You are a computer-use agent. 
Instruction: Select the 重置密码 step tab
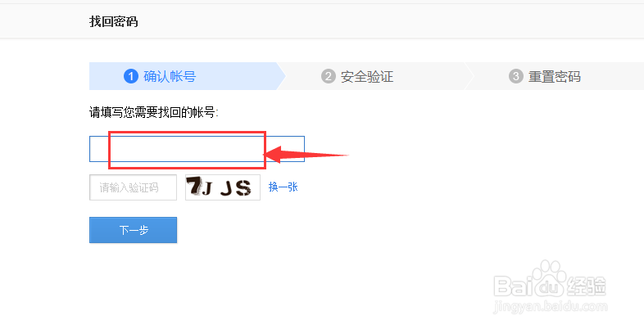click(554, 76)
